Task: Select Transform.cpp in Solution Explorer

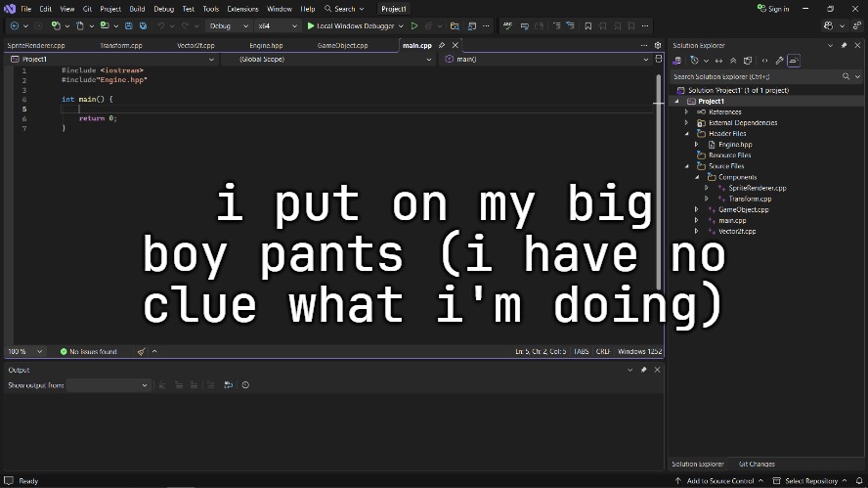Action: point(750,199)
